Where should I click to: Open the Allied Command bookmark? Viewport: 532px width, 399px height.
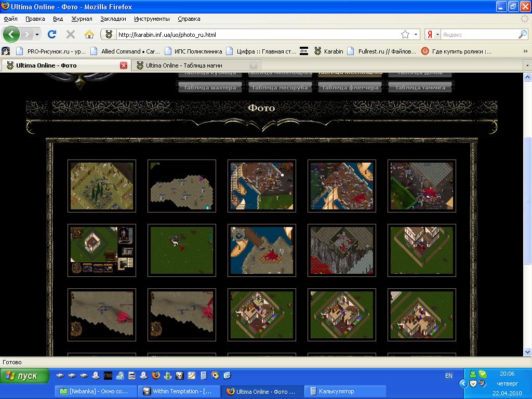coord(125,51)
